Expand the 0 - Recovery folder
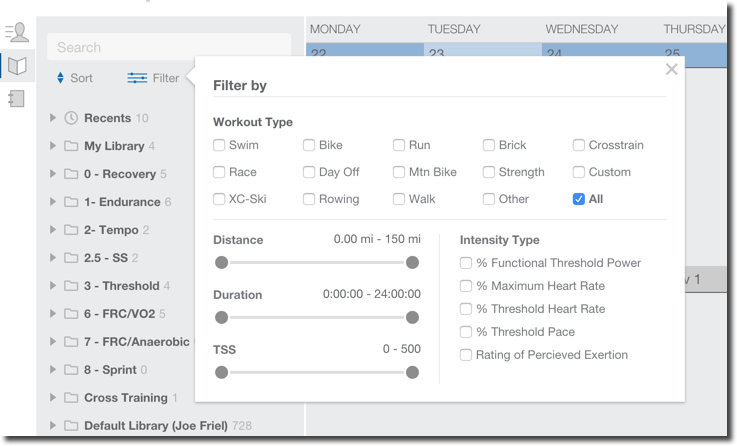737x446 pixels. (x=53, y=174)
